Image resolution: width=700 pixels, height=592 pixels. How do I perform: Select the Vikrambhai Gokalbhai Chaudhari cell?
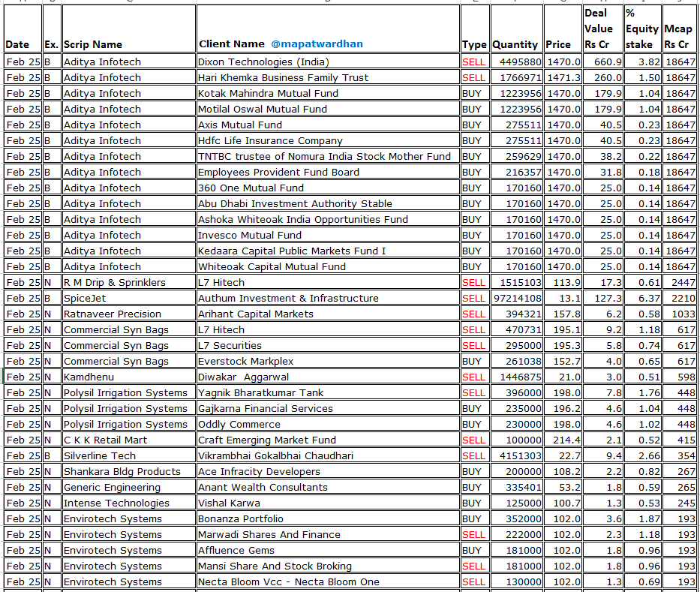click(x=328, y=456)
